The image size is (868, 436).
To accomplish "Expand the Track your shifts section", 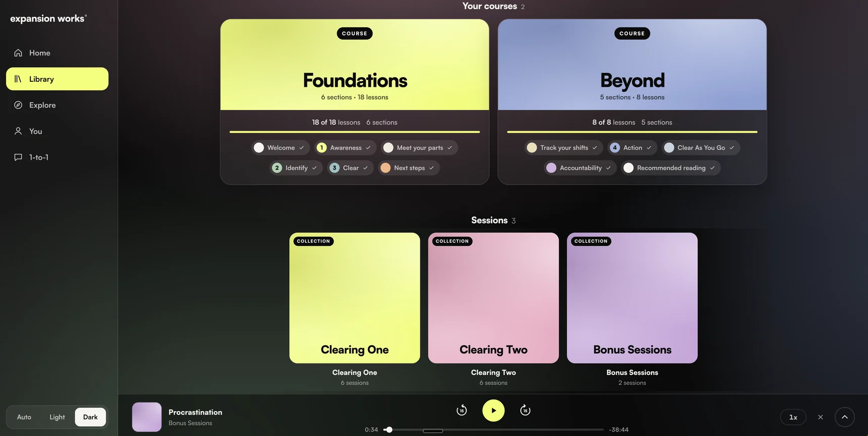I will tap(564, 148).
